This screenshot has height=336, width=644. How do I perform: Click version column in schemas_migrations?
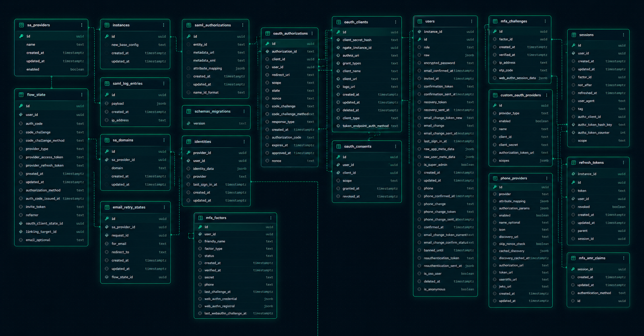tap(216, 124)
